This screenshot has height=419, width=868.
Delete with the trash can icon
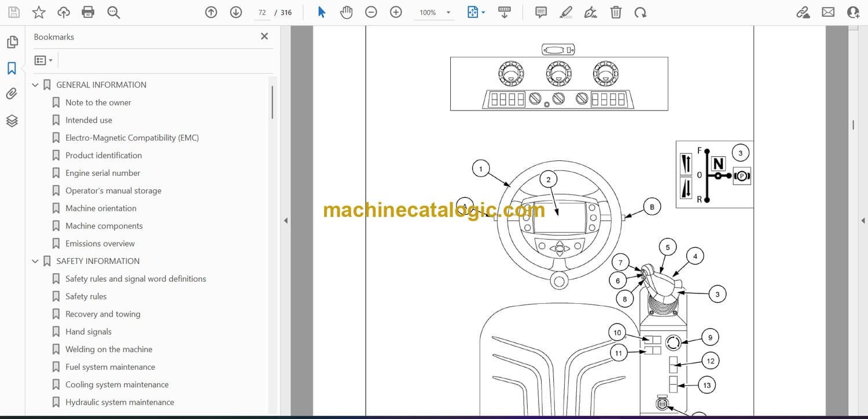point(616,12)
